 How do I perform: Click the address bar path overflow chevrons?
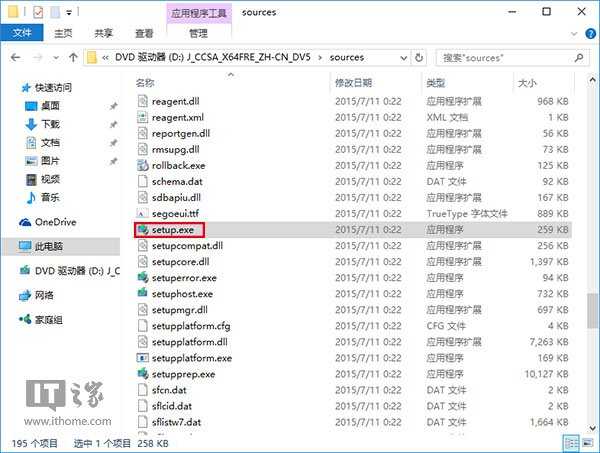105,58
